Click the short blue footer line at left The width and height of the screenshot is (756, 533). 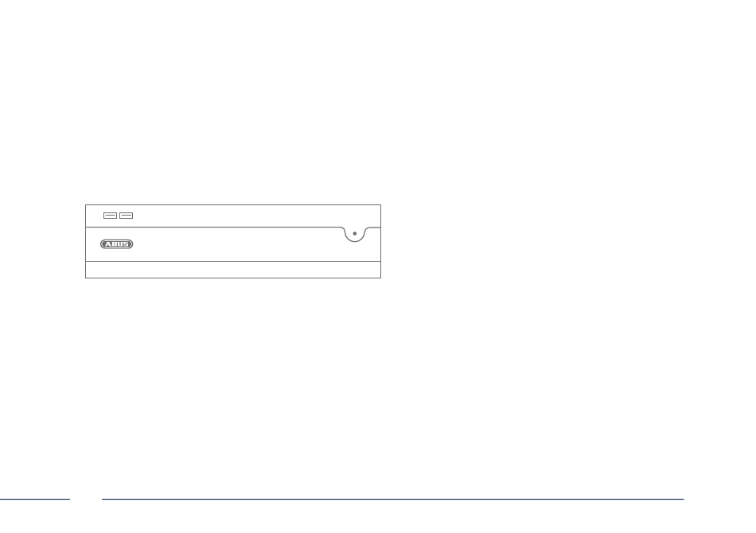tap(35, 500)
